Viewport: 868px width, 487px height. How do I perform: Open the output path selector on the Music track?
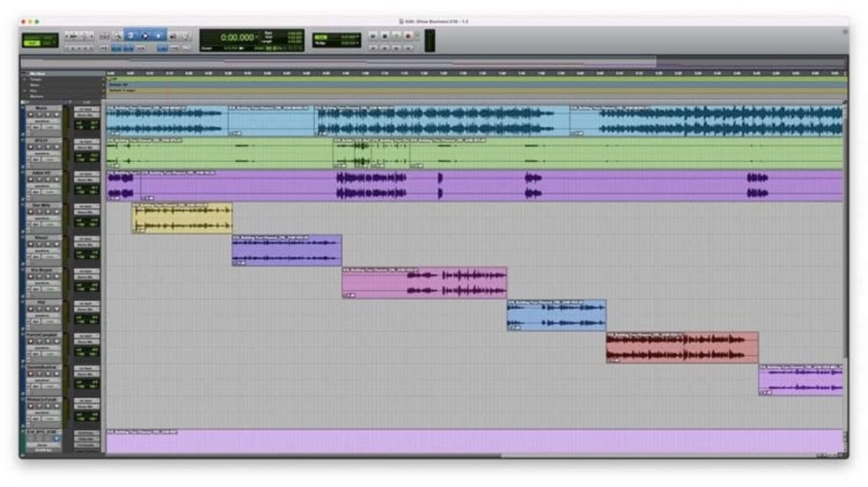(x=87, y=115)
